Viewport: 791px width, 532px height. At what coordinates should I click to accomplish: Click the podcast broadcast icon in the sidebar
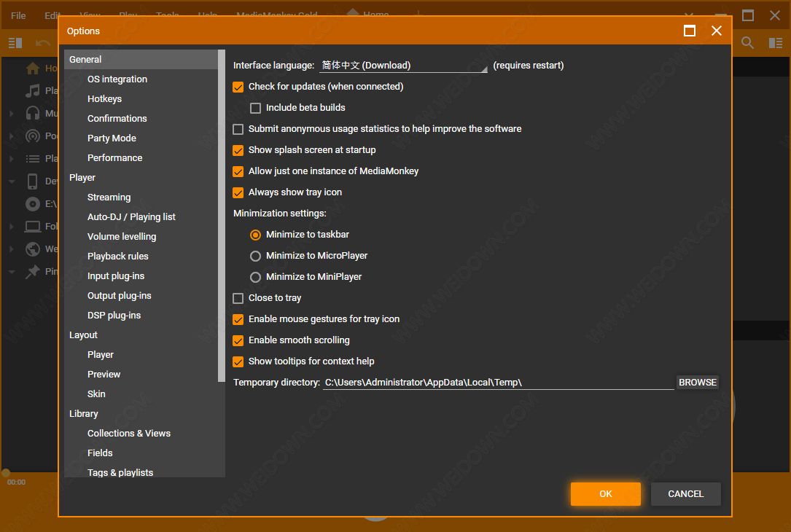pos(32,136)
